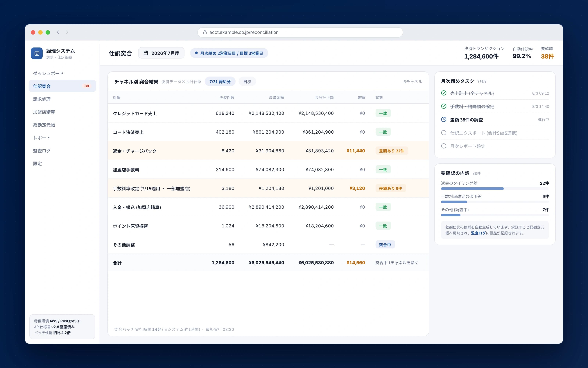Select the 入金・振込 (加盟店精算) row name

pyautogui.click(x=137, y=207)
